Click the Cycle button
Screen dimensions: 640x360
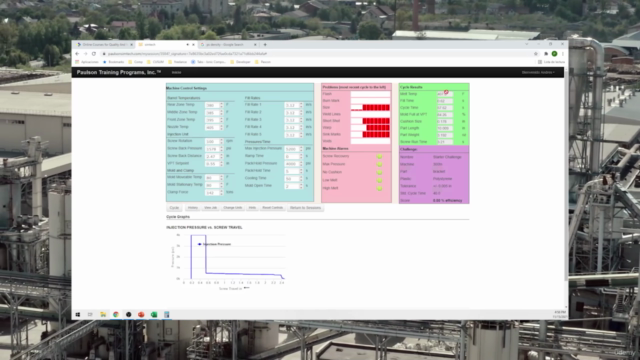click(x=174, y=208)
